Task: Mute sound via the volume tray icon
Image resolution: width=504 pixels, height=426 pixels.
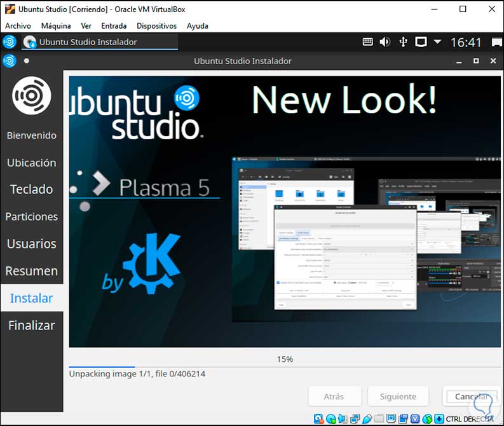Action: pyautogui.click(x=385, y=42)
